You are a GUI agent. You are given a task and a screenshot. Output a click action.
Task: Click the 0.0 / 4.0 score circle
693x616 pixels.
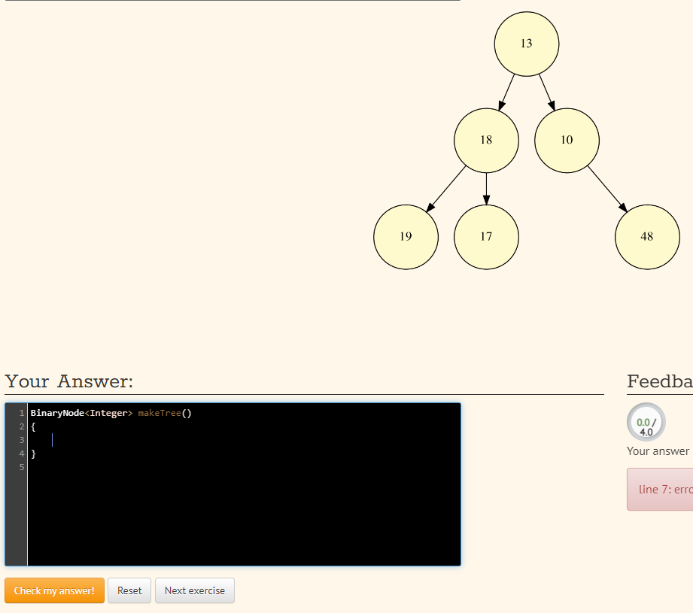point(646,423)
